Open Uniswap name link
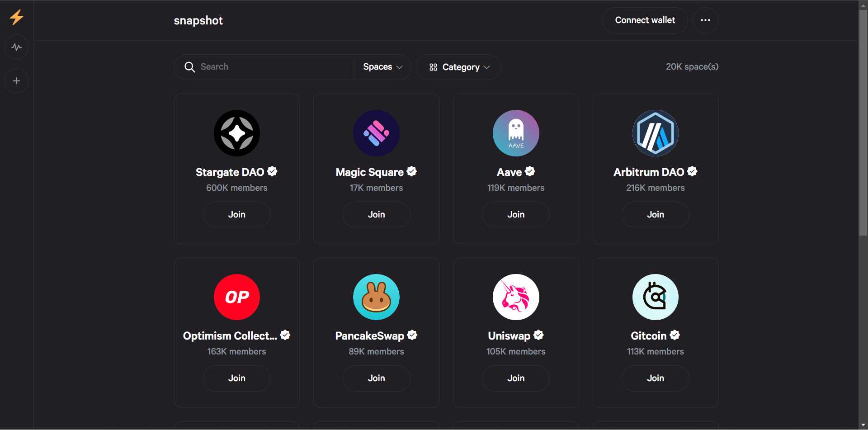868x430 pixels. (x=509, y=336)
